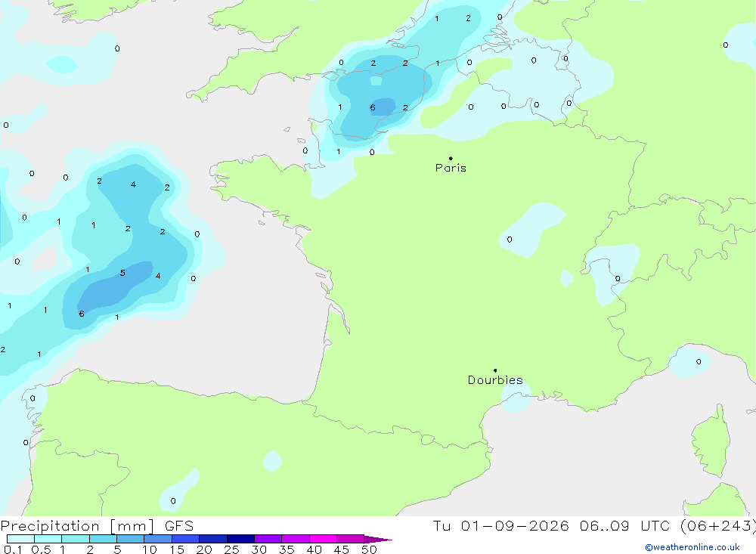Click the '5' precipitation value in Bay of Biscay

122,273
